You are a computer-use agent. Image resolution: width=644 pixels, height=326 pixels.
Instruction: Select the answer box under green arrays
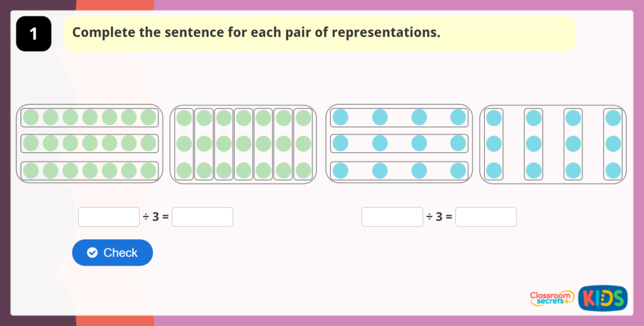pos(203,217)
